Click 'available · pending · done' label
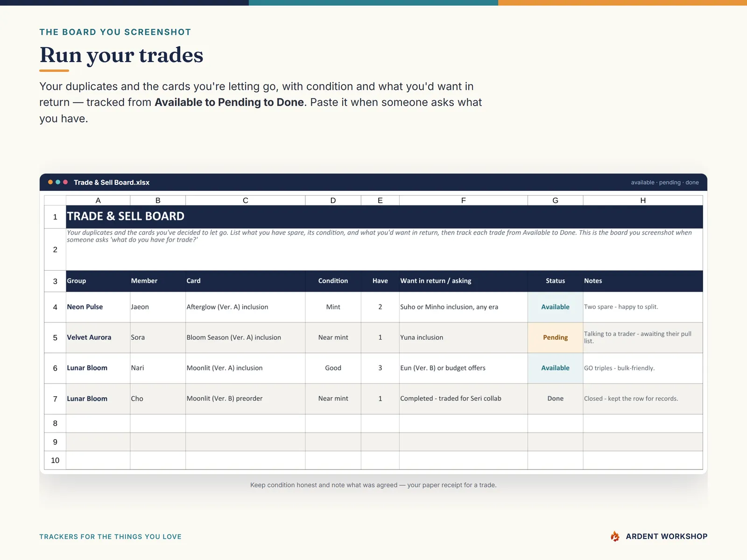 tap(665, 182)
